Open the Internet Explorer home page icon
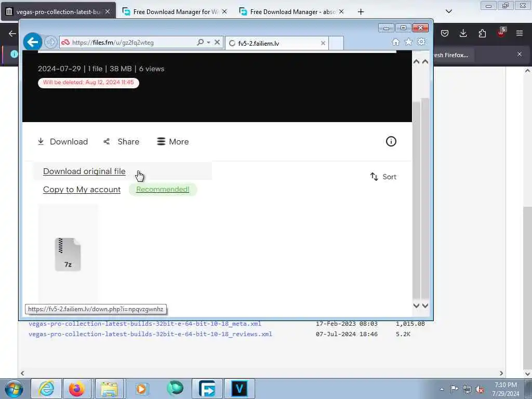The image size is (532, 399). coord(395,42)
